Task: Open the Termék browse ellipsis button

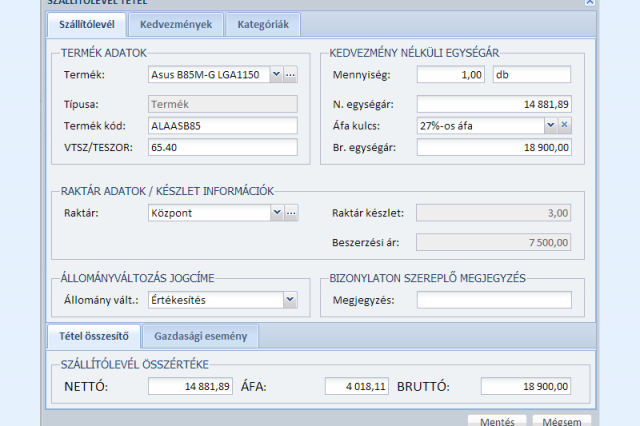Action: (x=291, y=75)
